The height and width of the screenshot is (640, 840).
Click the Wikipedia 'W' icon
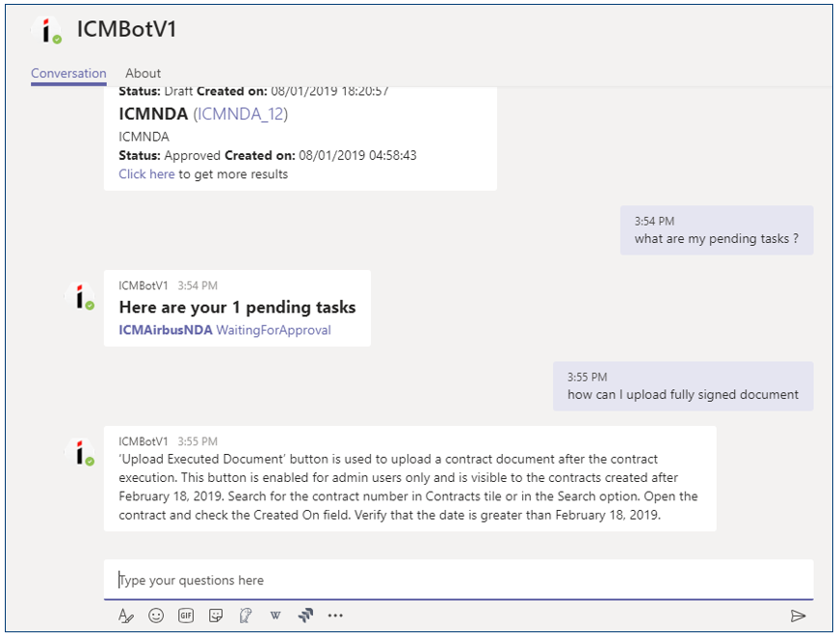click(276, 615)
